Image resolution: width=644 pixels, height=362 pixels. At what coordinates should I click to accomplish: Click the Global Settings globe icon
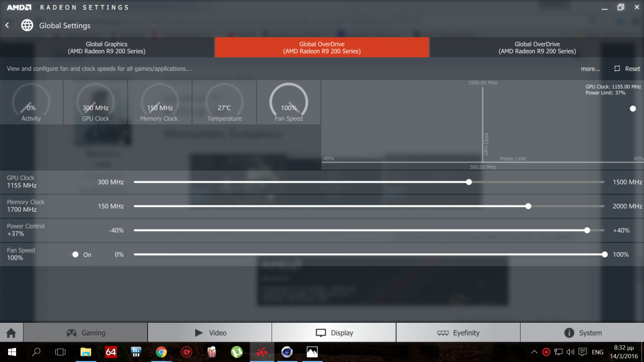(x=27, y=25)
